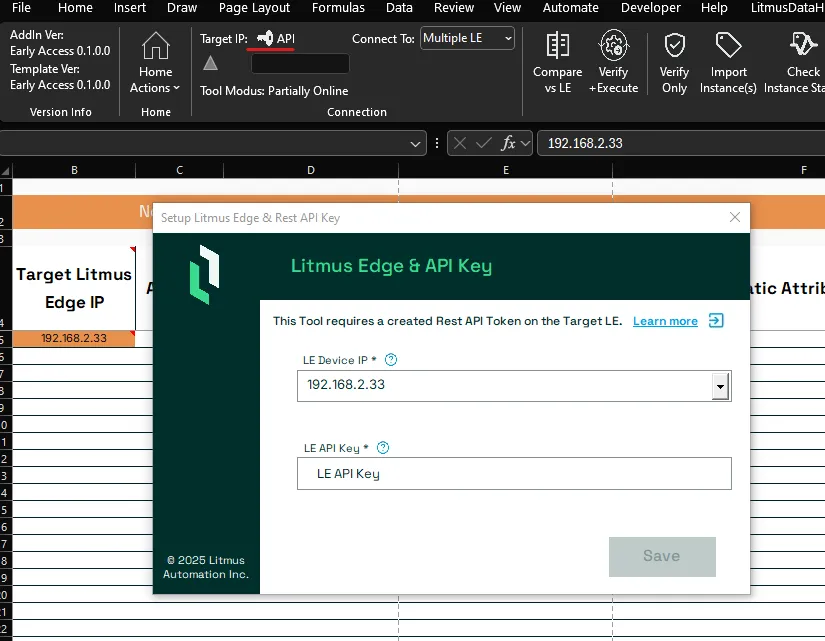Expand LE Device IP combo box arrow
The width and height of the screenshot is (825, 641).
(x=720, y=386)
